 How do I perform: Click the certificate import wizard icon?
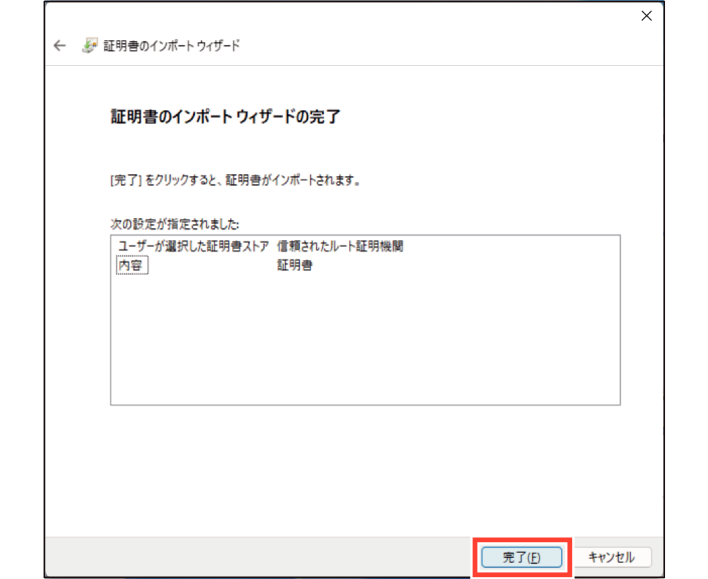click(x=89, y=46)
